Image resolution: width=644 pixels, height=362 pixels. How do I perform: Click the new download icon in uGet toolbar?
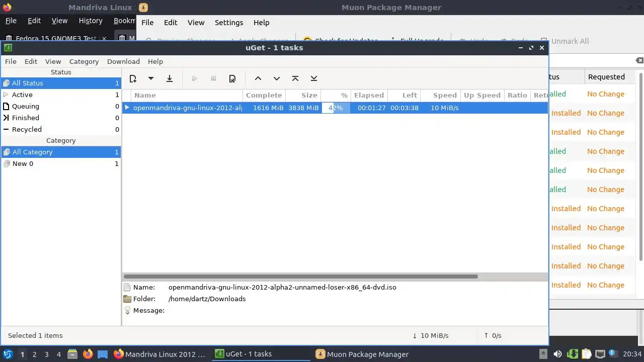pos(133,78)
